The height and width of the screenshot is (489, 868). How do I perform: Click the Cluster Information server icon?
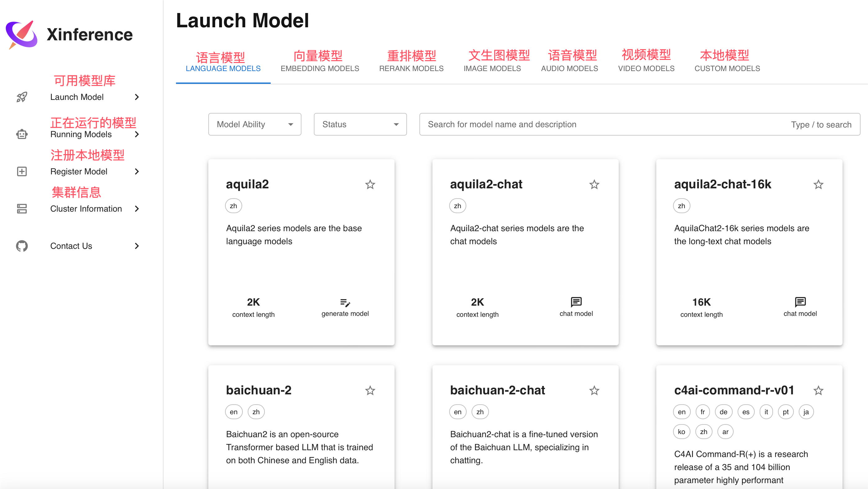click(x=22, y=209)
